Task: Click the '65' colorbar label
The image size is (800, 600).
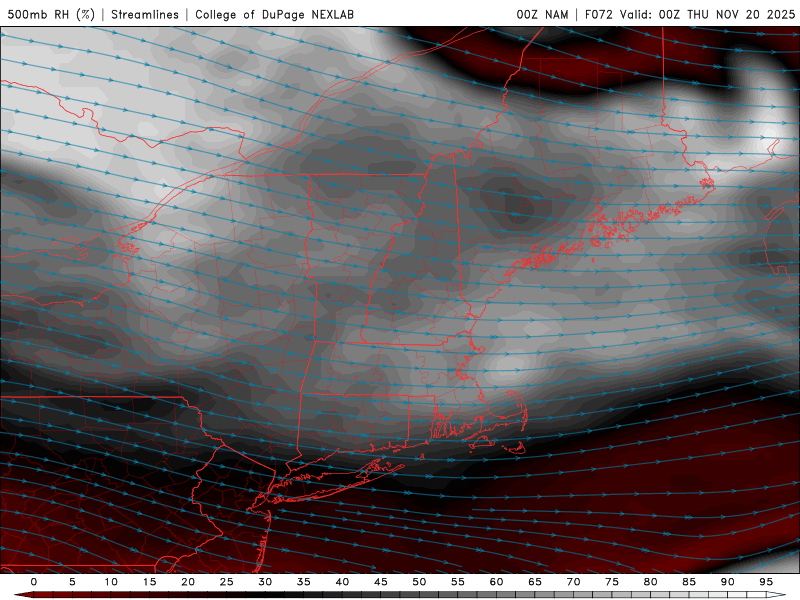Action: coord(535,582)
